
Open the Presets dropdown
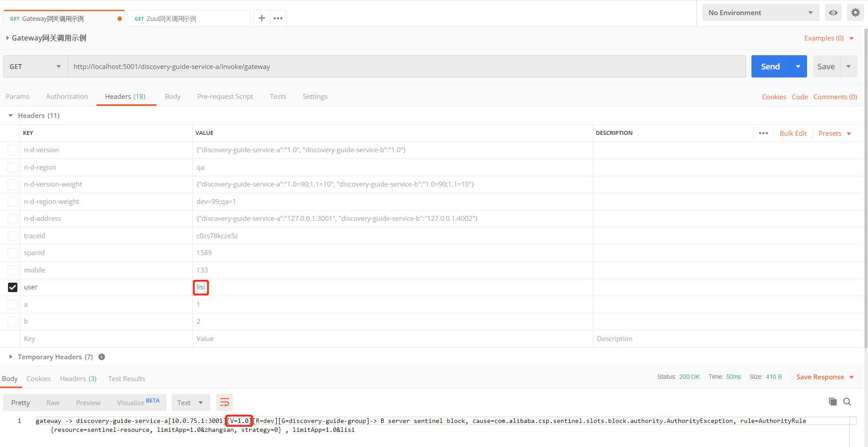click(x=834, y=133)
